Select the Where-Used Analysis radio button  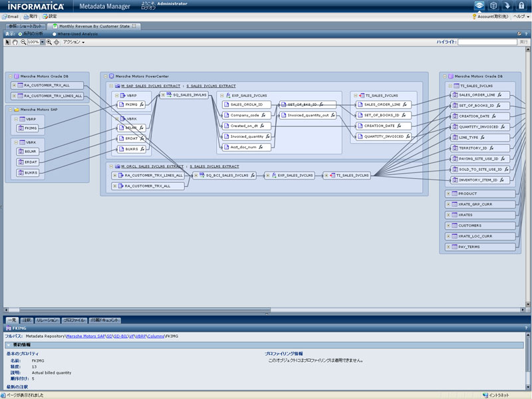pyautogui.click(x=55, y=34)
